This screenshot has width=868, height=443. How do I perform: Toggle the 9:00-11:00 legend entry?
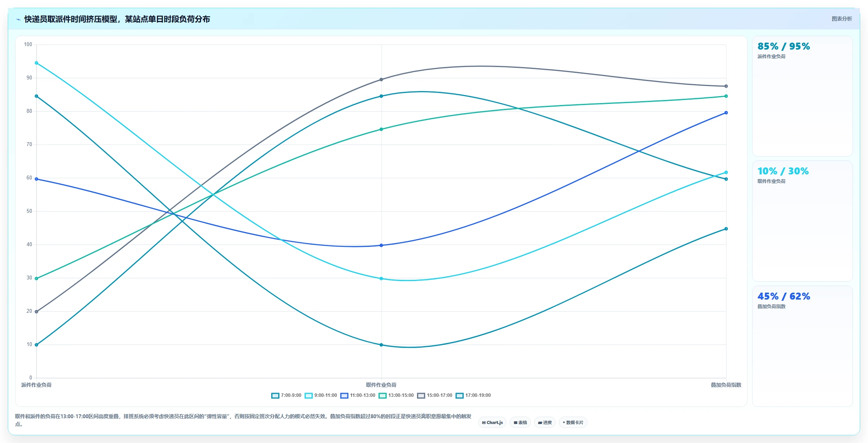[321, 395]
